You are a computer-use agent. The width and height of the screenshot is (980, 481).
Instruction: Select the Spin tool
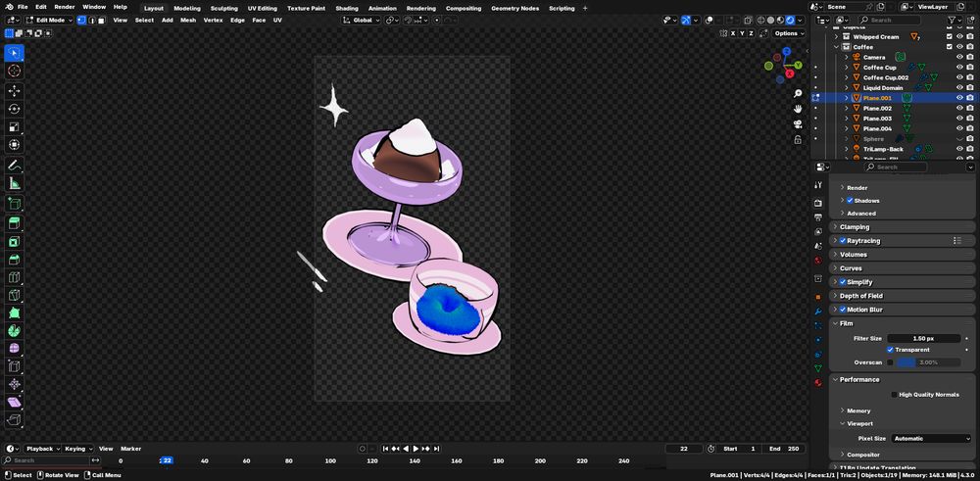coord(14,330)
